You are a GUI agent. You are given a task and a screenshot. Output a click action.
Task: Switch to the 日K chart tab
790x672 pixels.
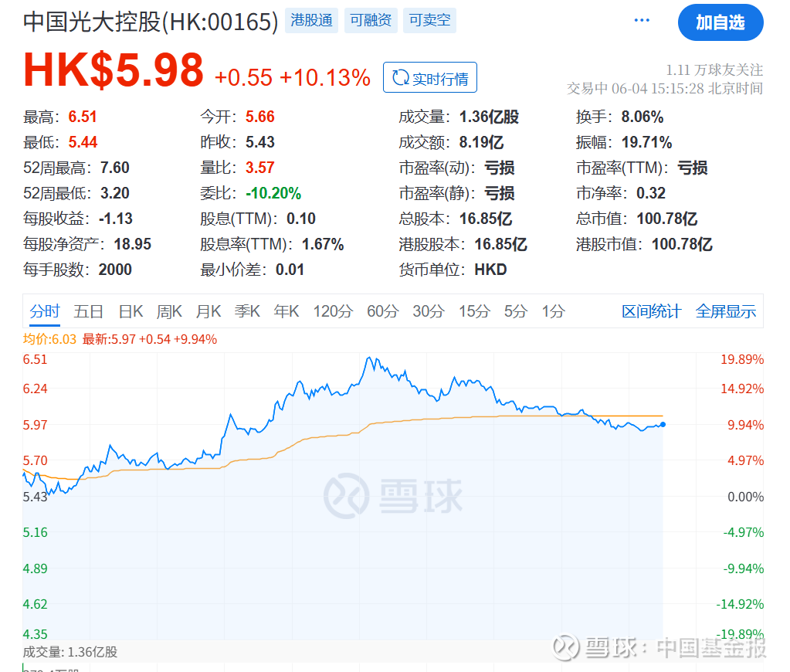pos(131,311)
